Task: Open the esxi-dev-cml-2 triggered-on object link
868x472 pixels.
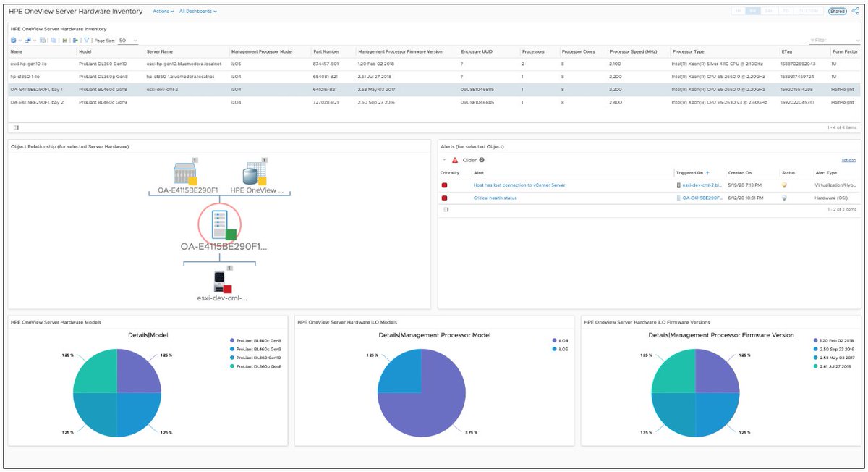Action: pyautogui.click(x=702, y=185)
